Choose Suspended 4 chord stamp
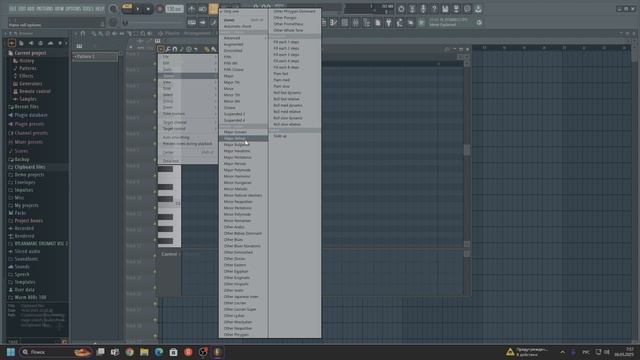This screenshot has width=640, height=360. (243, 120)
